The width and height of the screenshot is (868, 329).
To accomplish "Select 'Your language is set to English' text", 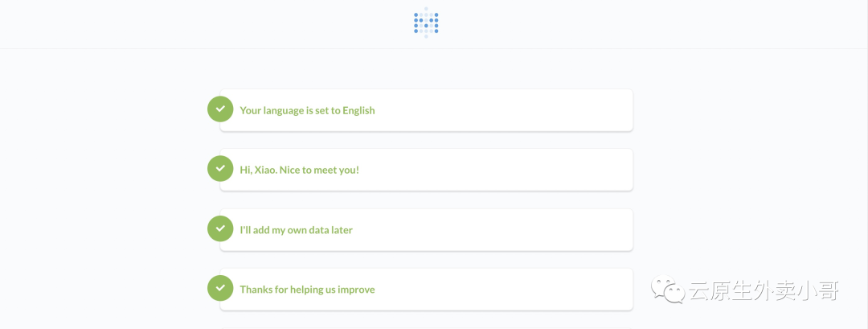I will tap(307, 110).
